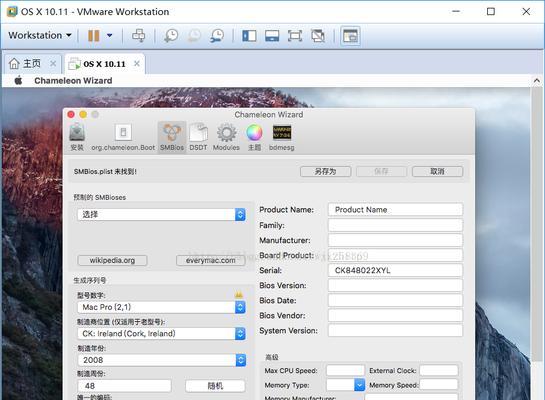545x400 pixels.
Task: Click the System Version input field
Action: pyautogui.click(x=395, y=330)
